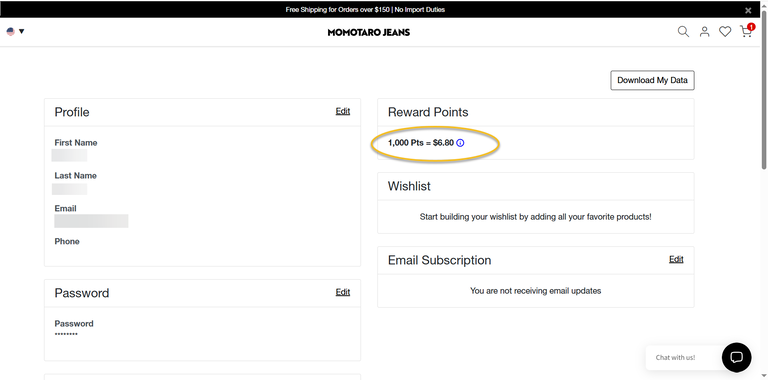Go to Momotaro Jeans home logo
Image resolution: width=768 pixels, height=380 pixels.
click(x=369, y=32)
